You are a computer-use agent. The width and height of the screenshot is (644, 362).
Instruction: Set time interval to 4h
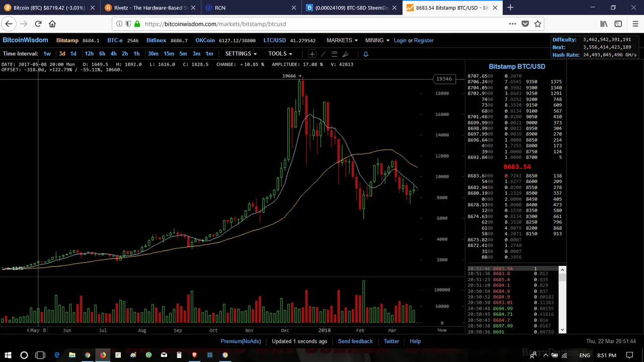113,54
